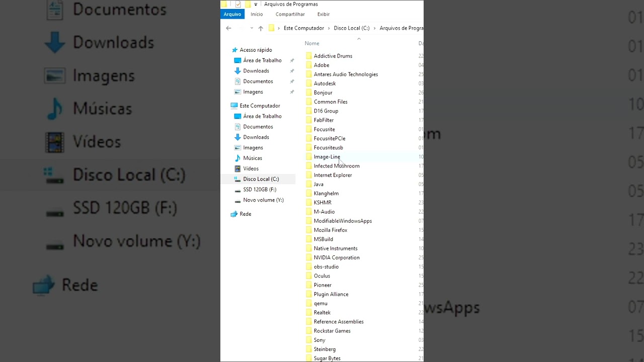
Task: Select the obs-studio folder name
Action: (326, 266)
